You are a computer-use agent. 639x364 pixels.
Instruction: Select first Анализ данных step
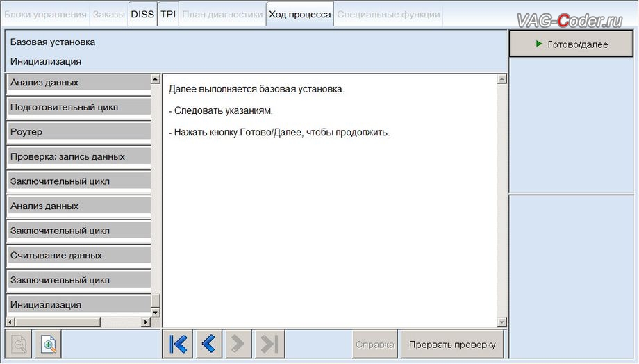[79, 83]
